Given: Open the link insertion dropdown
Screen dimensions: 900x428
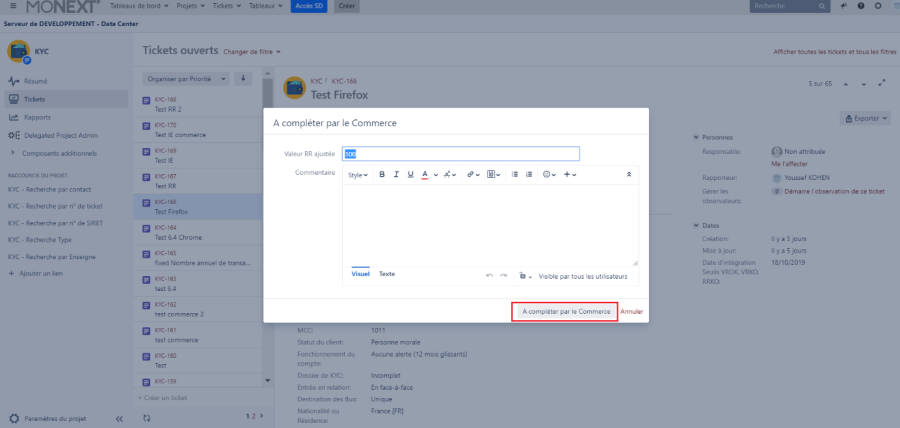Looking at the screenshot, I should tap(472, 174).
